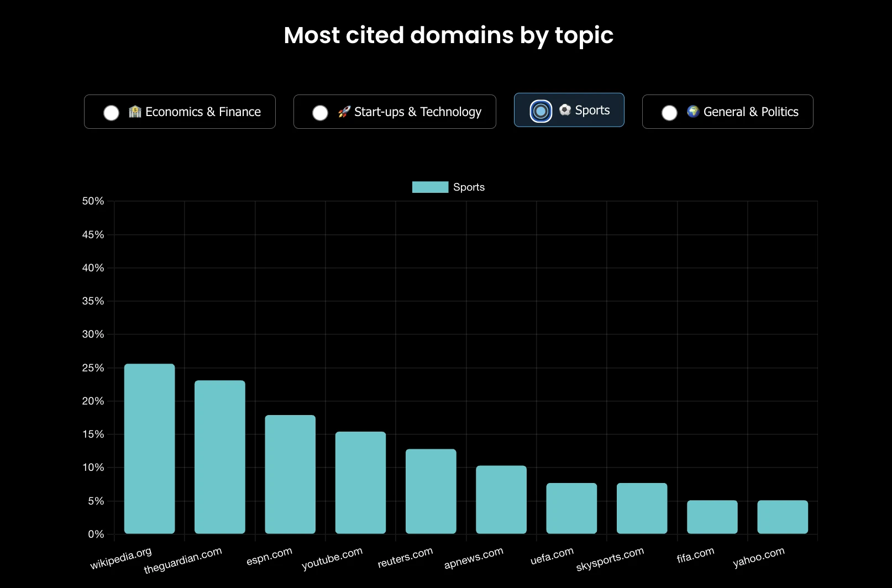Click the fifa.com bar
The image size is (892, 588).
(712, 517)
